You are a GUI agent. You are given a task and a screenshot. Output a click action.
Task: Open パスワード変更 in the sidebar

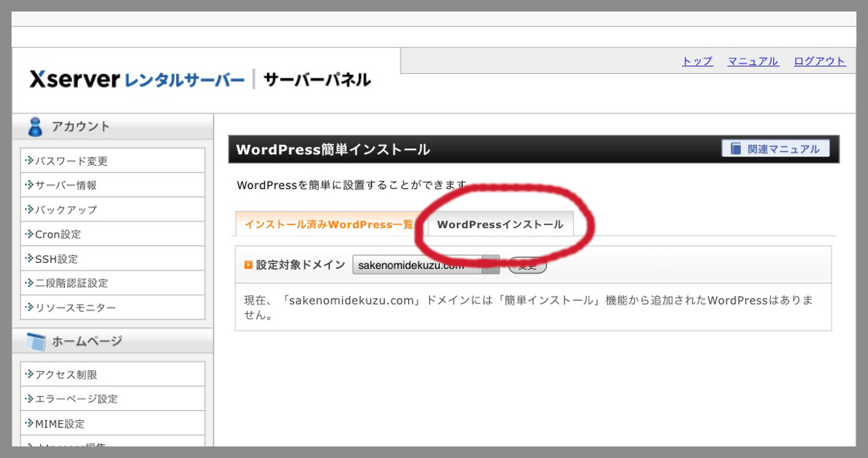[x=113, y=160]
